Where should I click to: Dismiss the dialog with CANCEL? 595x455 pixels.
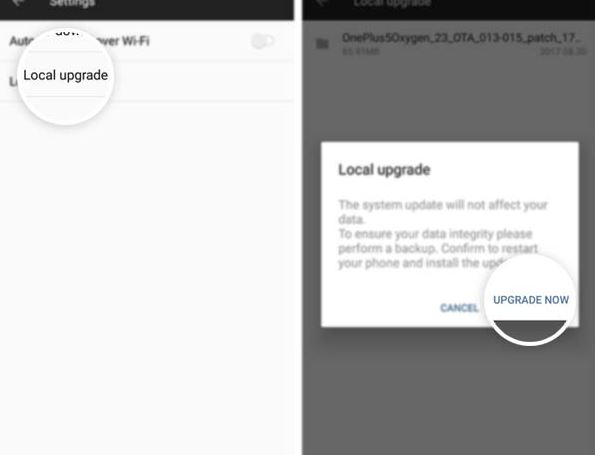pos(459,307)
